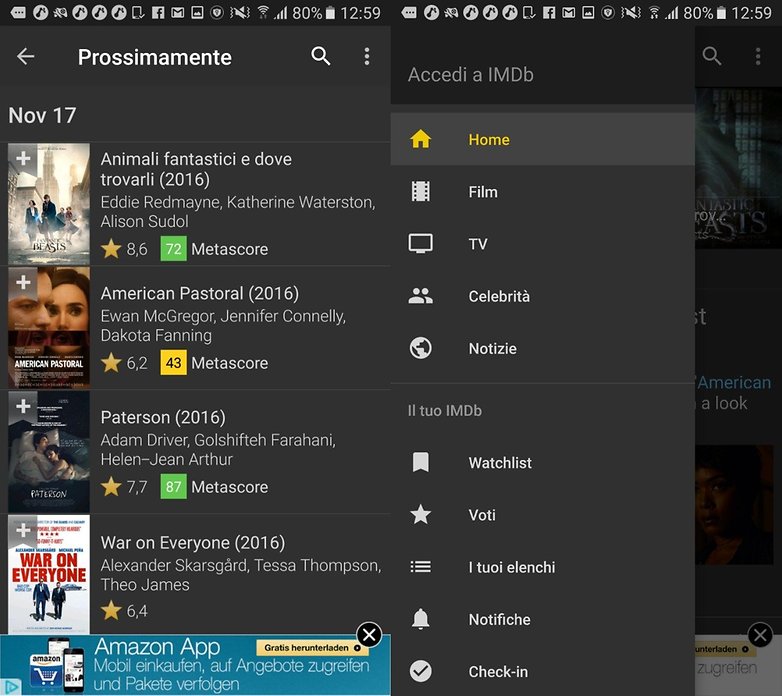This screenshot has width=782, height=696.
Task: Click the Watchlist bookmark icon
Action: 420,462
